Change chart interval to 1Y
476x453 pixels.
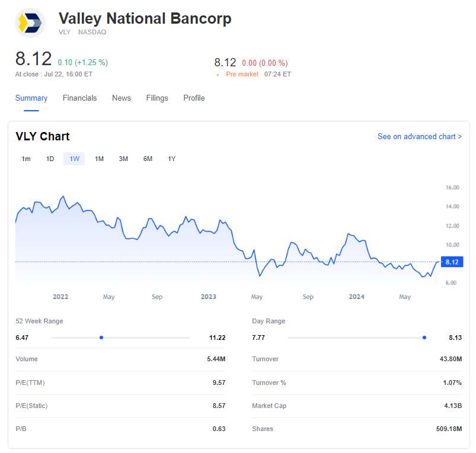tap(171, 159)
